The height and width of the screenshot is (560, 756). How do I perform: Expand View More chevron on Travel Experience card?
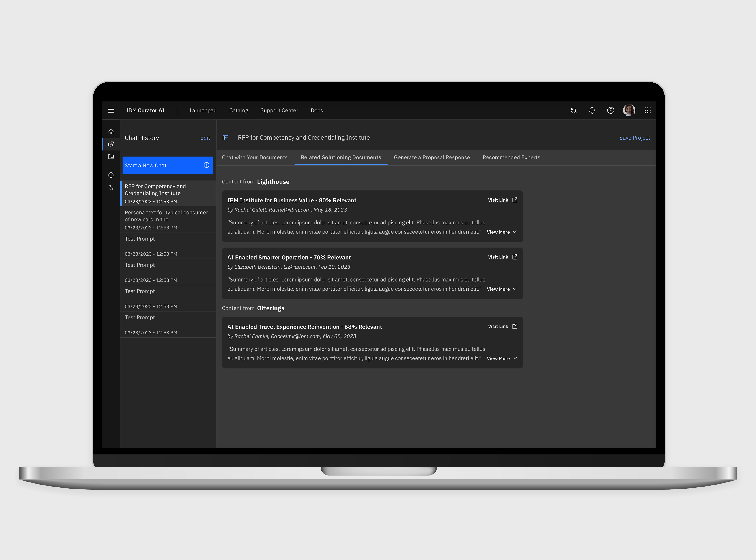tap(515, 358)
